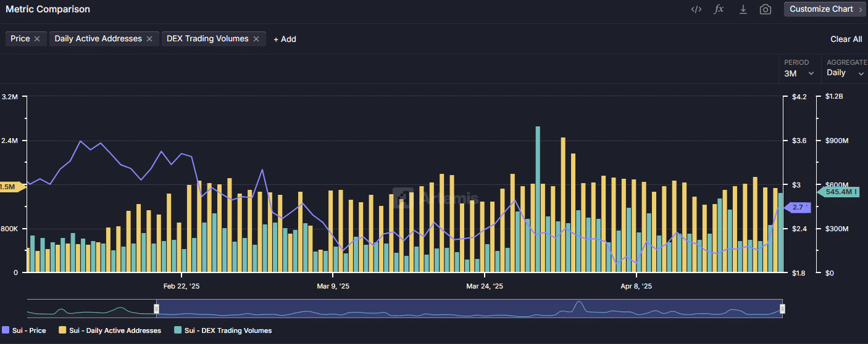Select the DEX Trading Volumes tag
The image size is (868, 344).
[x=207, y=39]
